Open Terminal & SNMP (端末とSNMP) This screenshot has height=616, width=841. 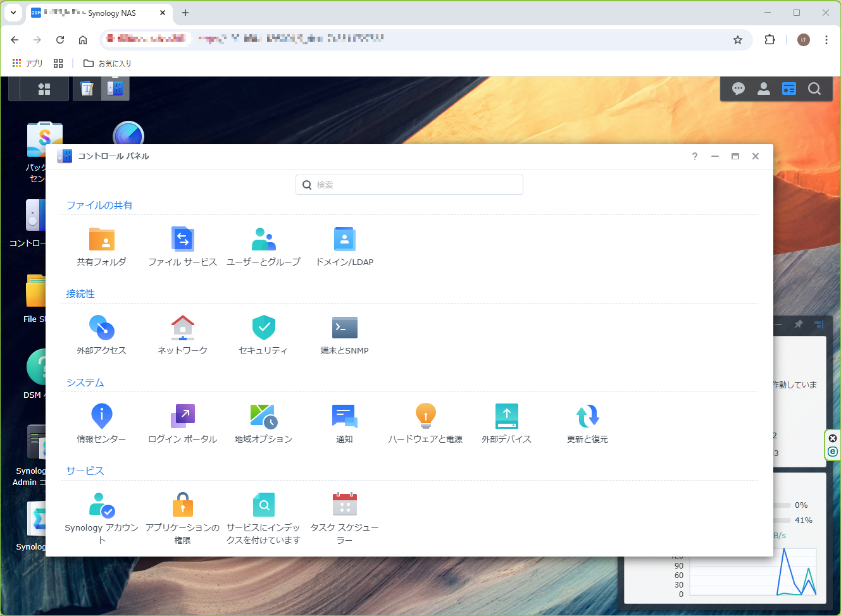(344, 335)
